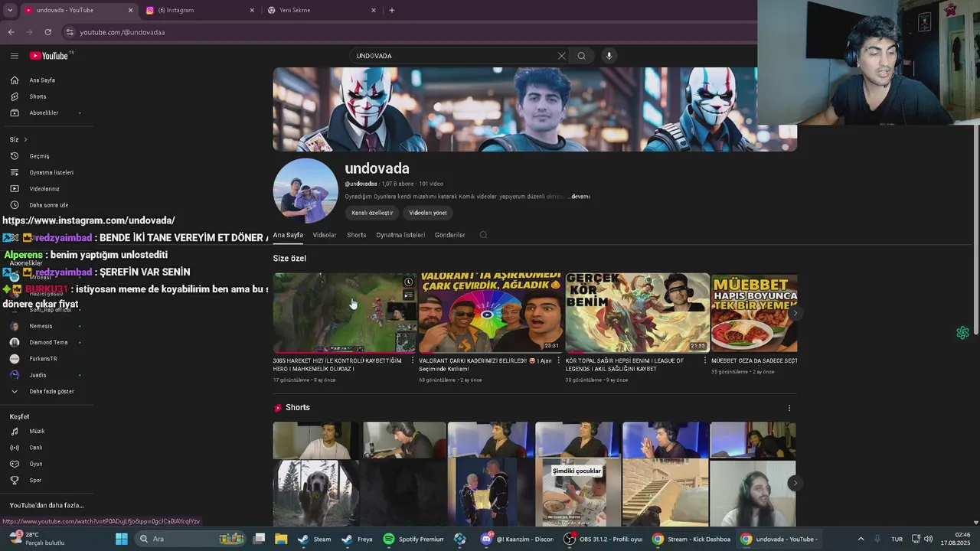Start voice search with microphone
The image size is (980, 551).
point(609,56)
